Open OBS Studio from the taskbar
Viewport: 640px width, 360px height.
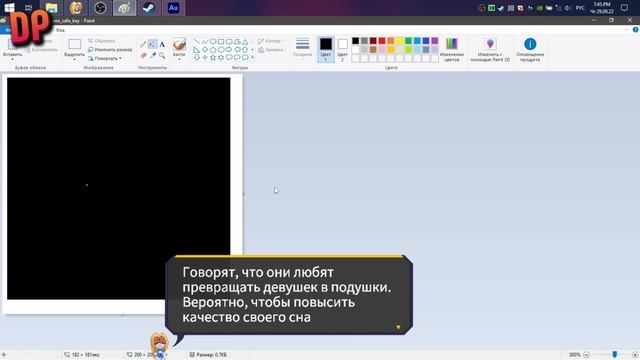point(100,8)
